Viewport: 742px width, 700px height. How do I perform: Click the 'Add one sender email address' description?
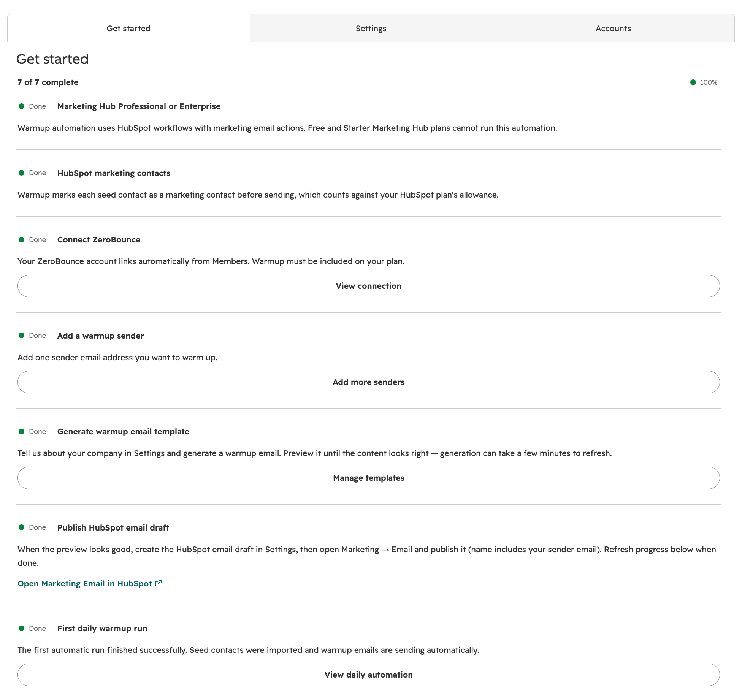click(117, 358)
